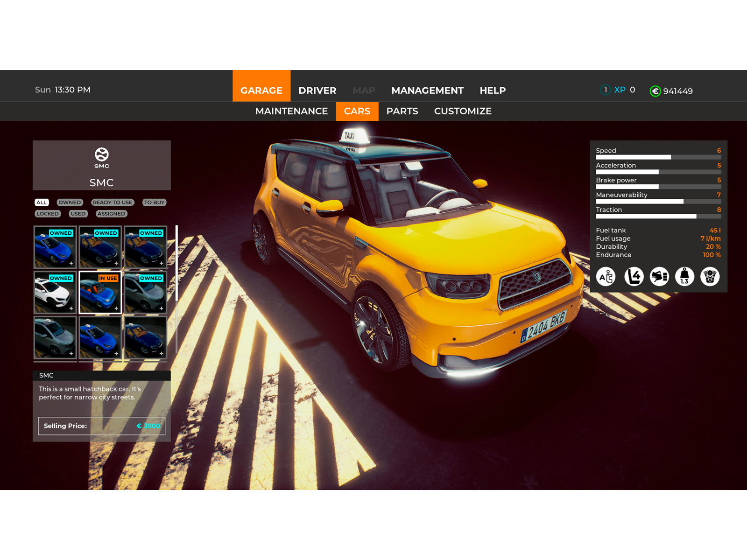Open the PARTS sub-tab
The height and width of the screenshot is (560, 747).
pyautogui.click(x=402, y=112)
